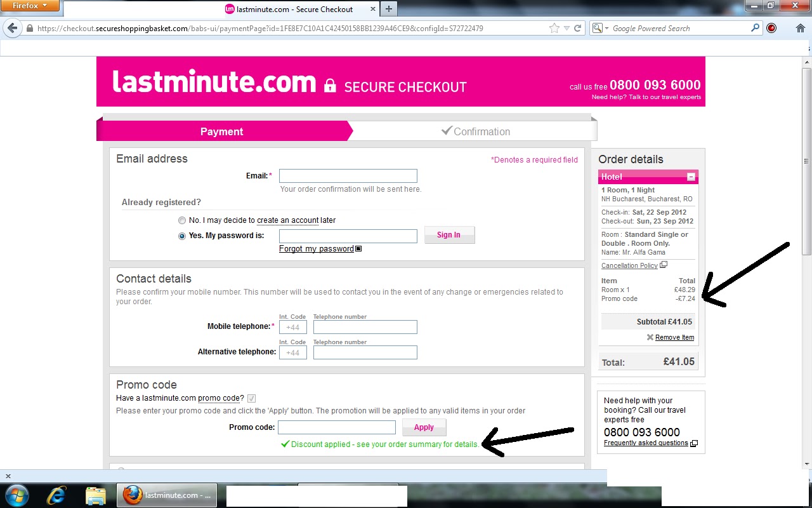Click the Alternative telephone Int. Code field
The width and height of the screenshot is (812, 508).
pyautogui.click(x=293, y=352)
